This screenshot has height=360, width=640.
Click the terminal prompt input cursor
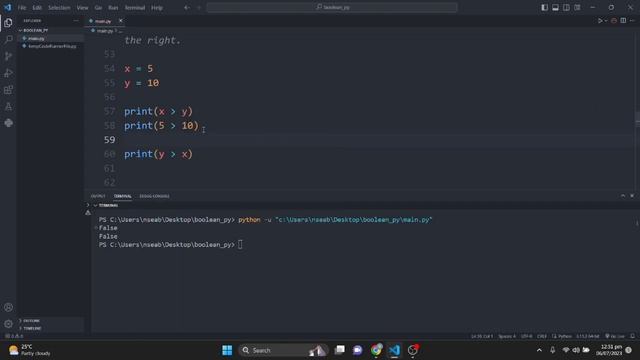(240, 244)
